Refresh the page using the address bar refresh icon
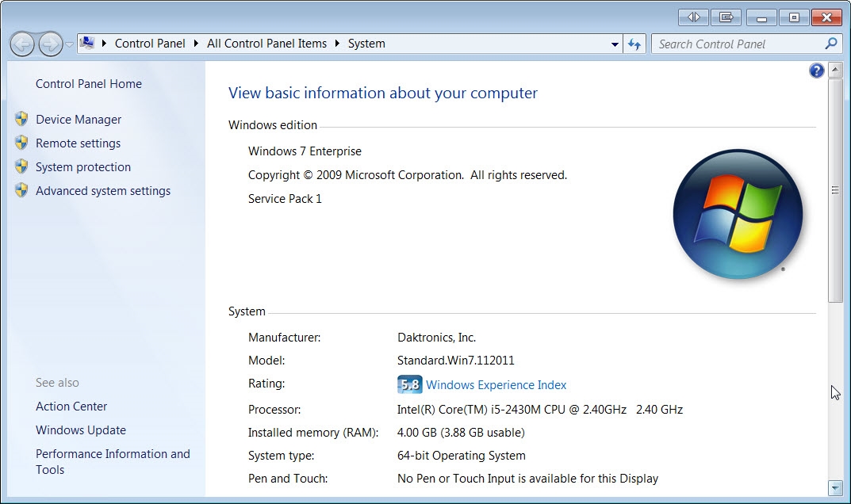 click(634, 44)
